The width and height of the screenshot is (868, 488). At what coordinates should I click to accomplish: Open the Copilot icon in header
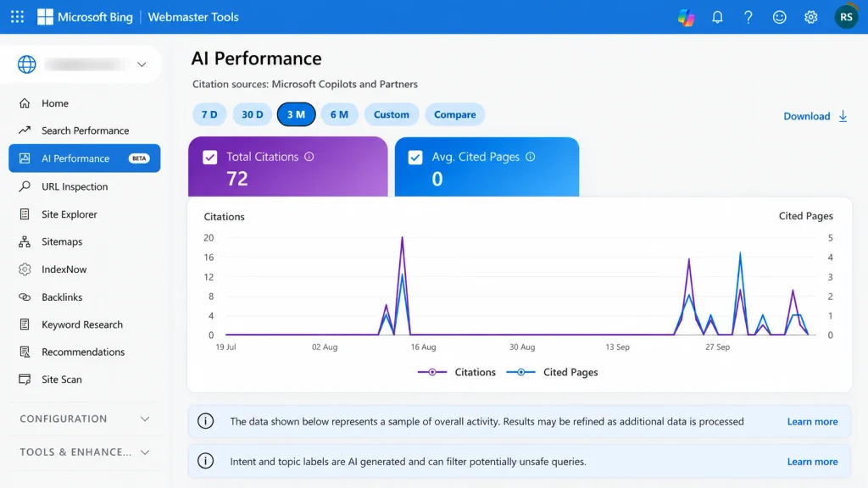(686, 17)
